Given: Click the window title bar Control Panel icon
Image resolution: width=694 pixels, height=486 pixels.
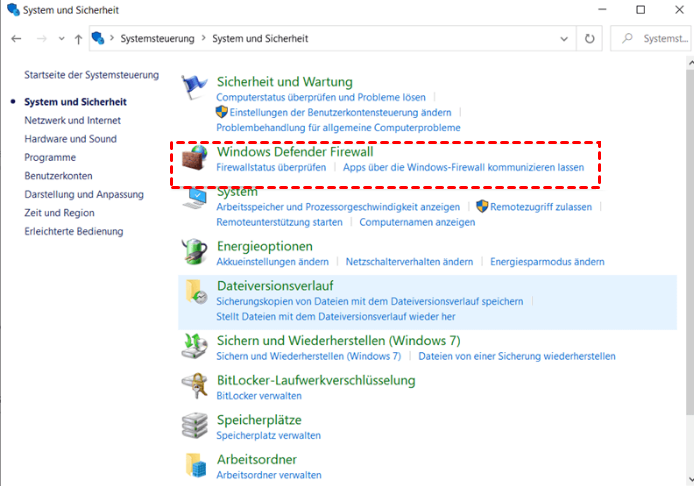Looking at the screenshot, I should [13, 10].
